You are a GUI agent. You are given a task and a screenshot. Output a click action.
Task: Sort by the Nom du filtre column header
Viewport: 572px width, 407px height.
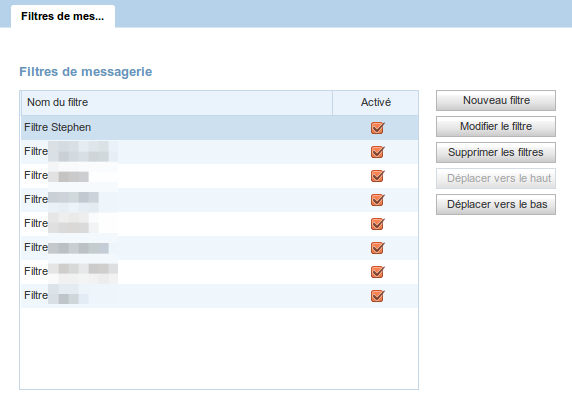[x=177, y=102]
